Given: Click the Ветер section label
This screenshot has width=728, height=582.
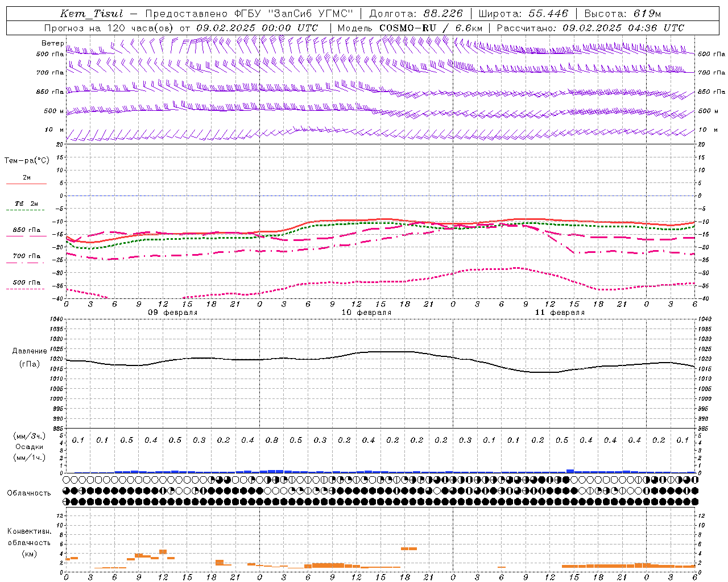Looking at the screenshot, I should (x=52, y=43).
